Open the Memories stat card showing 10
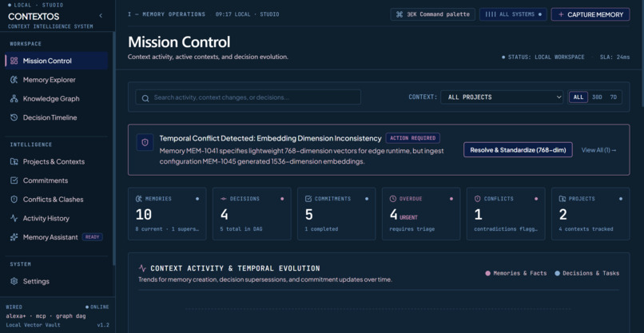The width and height of the screenshot is (644, 333). [x=167, y=213]
